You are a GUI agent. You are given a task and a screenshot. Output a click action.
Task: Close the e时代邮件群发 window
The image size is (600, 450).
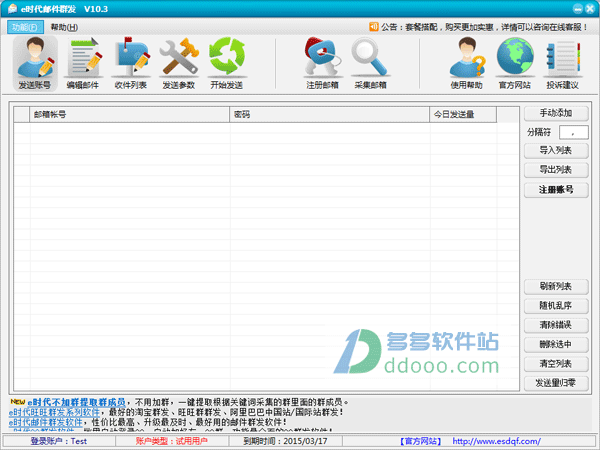click(590, 8)
